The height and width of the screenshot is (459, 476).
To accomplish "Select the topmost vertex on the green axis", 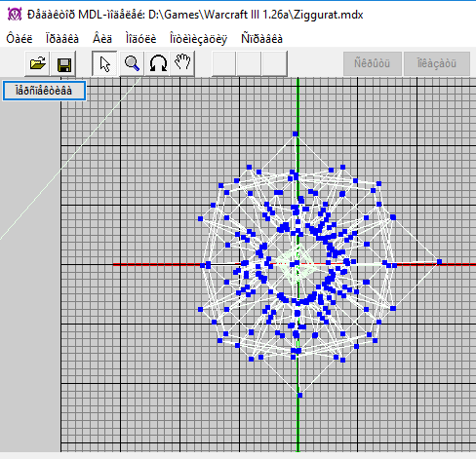I will point(296,134).
